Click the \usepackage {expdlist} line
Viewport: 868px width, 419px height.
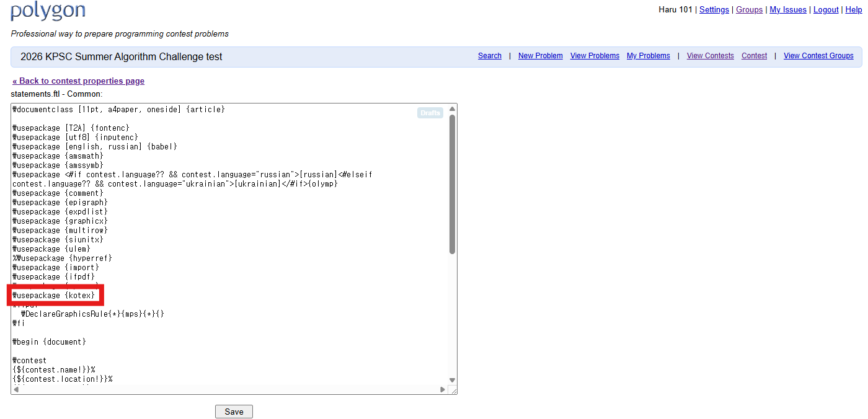point(60,212)
